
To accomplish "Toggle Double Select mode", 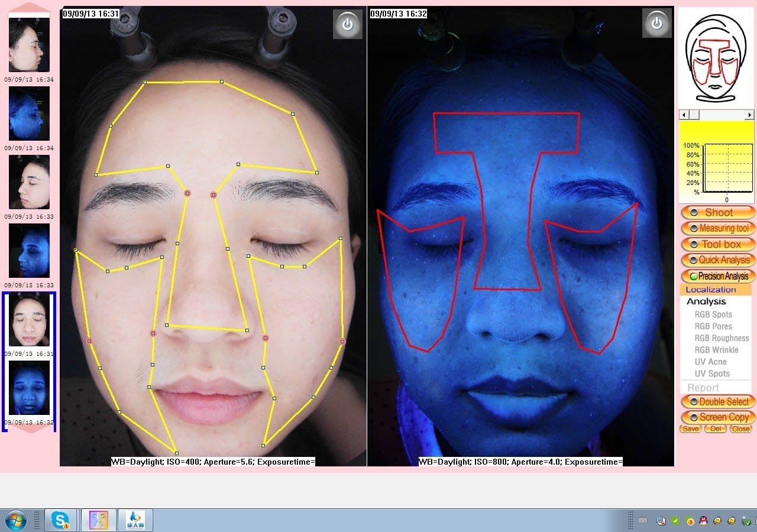I will pyautogui.click(x=717, y=401).
